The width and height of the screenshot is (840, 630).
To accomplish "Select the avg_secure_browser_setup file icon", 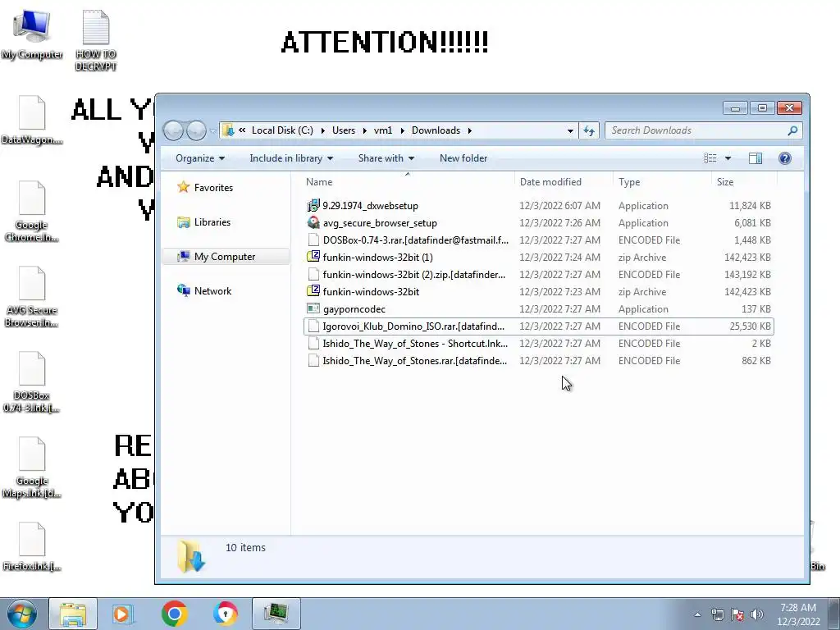I will [313, 223].
